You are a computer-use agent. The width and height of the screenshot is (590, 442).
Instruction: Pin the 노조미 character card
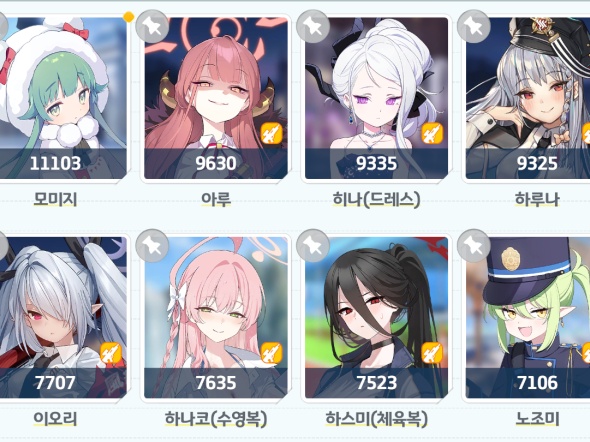point(473,246)
